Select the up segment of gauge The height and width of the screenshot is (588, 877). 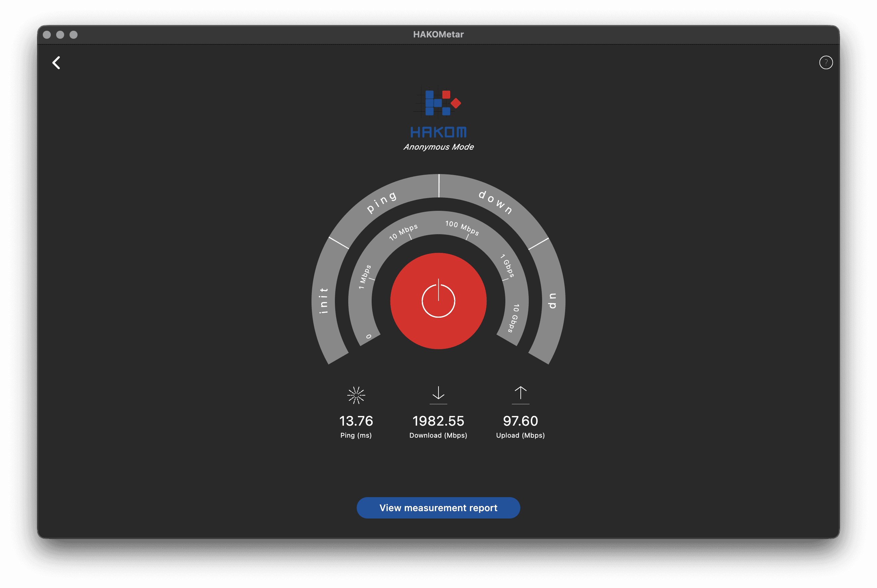553,301
